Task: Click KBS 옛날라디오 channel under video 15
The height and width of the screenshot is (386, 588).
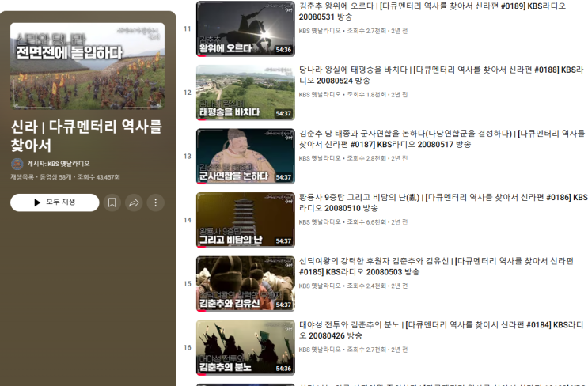Action: 320,286
